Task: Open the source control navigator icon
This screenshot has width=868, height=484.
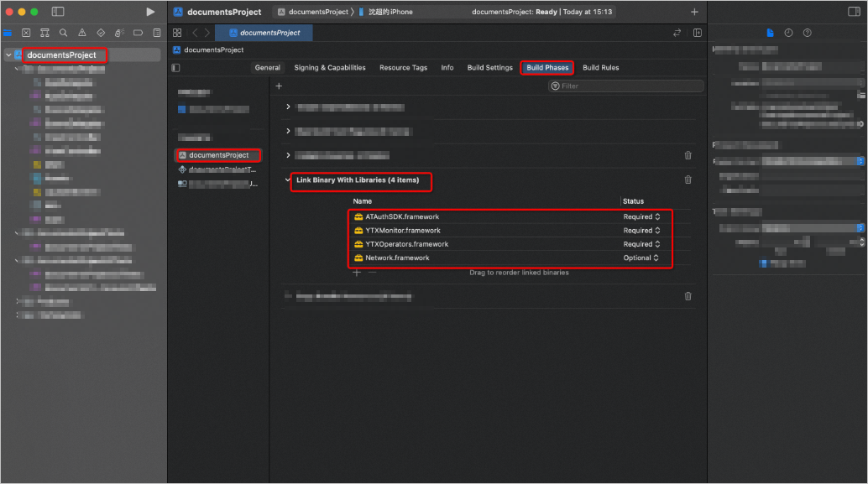Action: [26, 33]
